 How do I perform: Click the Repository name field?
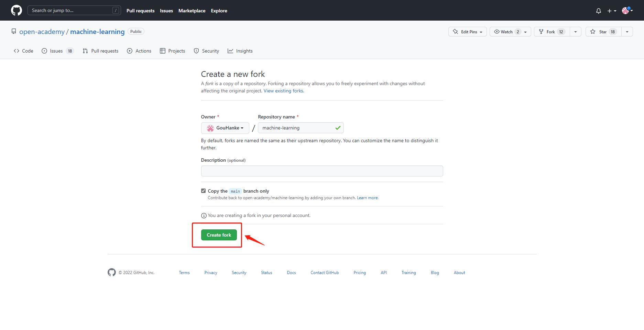(301, 128)
